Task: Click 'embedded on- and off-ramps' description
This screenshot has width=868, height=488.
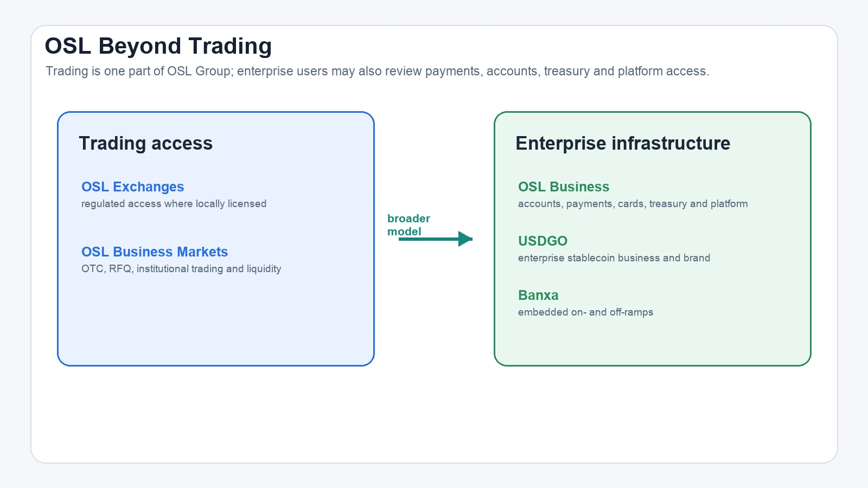Action: (x=585, y=312)
